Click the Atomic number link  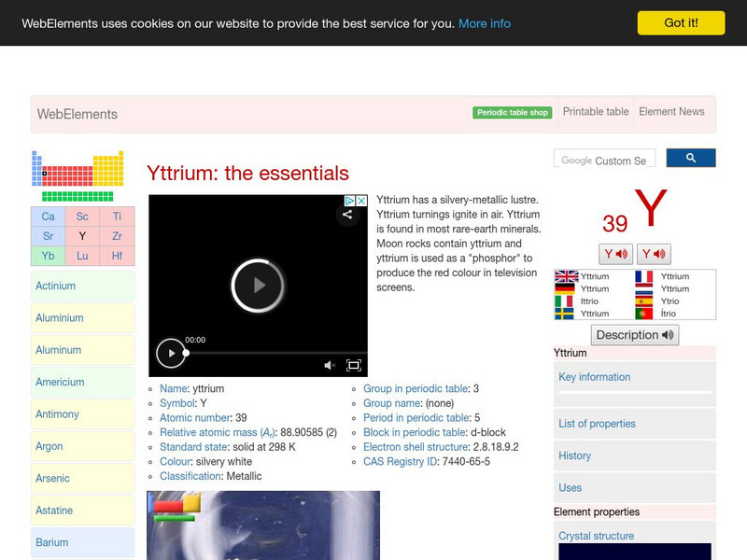pos(195,418)
